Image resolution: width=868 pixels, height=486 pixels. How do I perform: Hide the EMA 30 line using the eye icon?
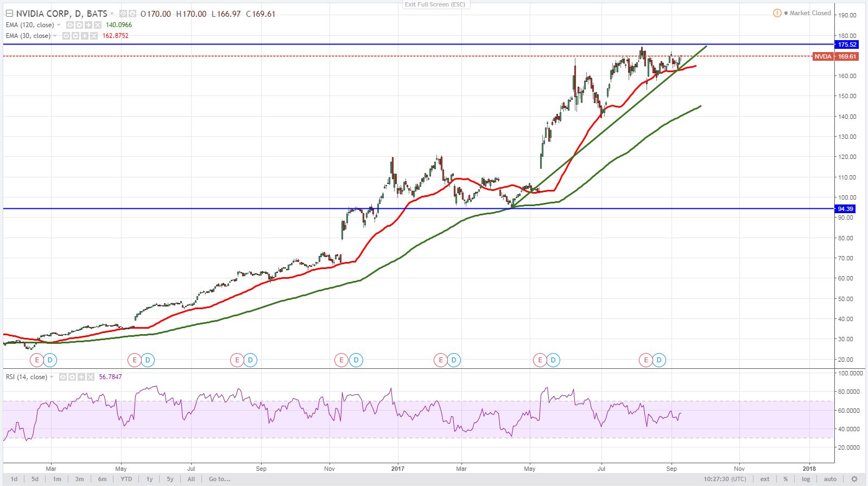(66, 36)
